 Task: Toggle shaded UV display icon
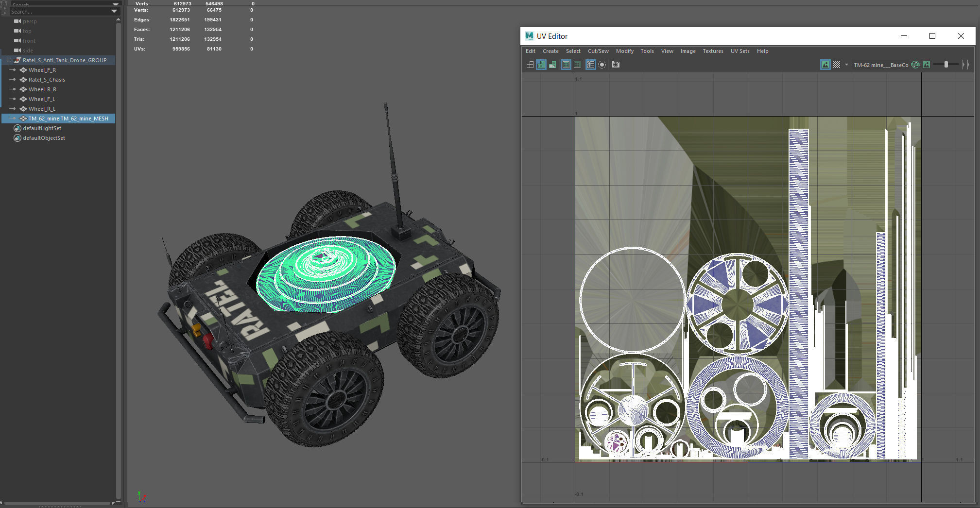click(x=541, y=65)
